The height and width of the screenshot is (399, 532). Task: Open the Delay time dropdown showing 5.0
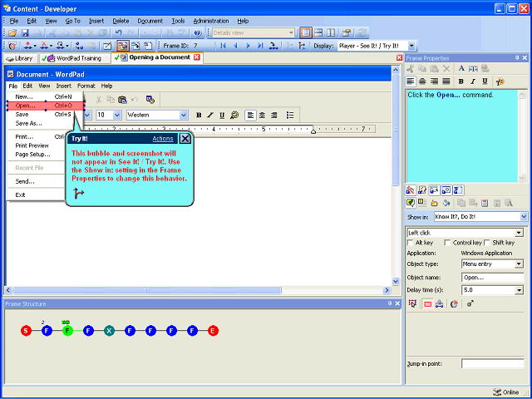519,290
